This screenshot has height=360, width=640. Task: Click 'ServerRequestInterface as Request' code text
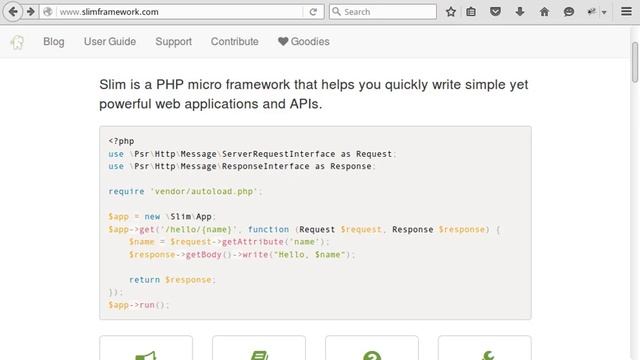pyautogui.click(x=307, y=154)
